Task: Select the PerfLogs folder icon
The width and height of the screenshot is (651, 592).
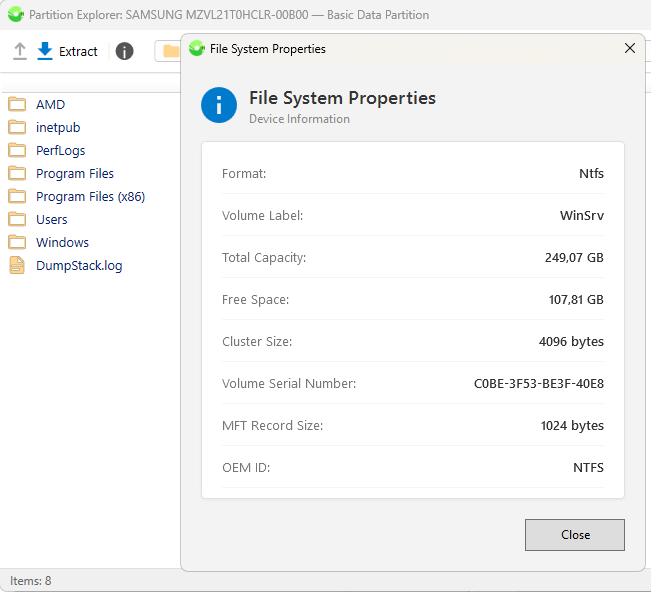Action: point(17,150)
